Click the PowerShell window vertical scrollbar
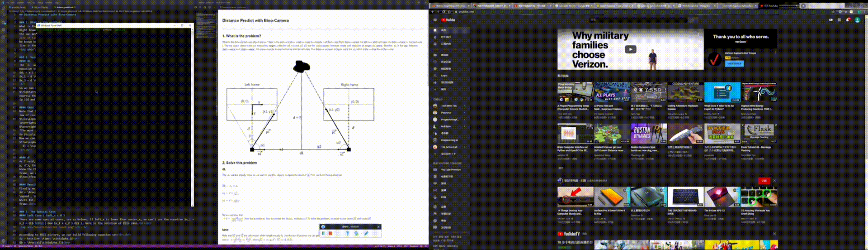The image size is (868, 250). 192,117
